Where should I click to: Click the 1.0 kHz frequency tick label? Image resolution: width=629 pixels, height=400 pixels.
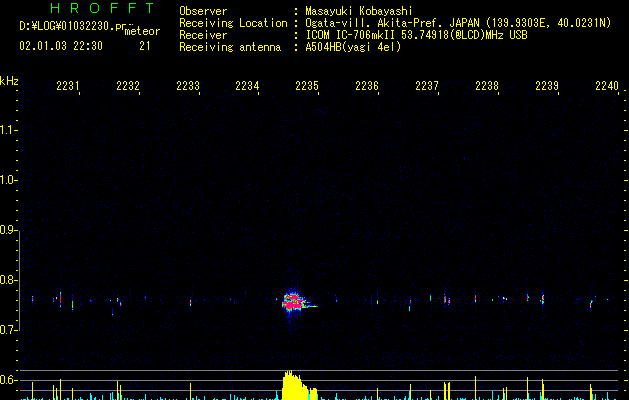[x=8, y=180]
